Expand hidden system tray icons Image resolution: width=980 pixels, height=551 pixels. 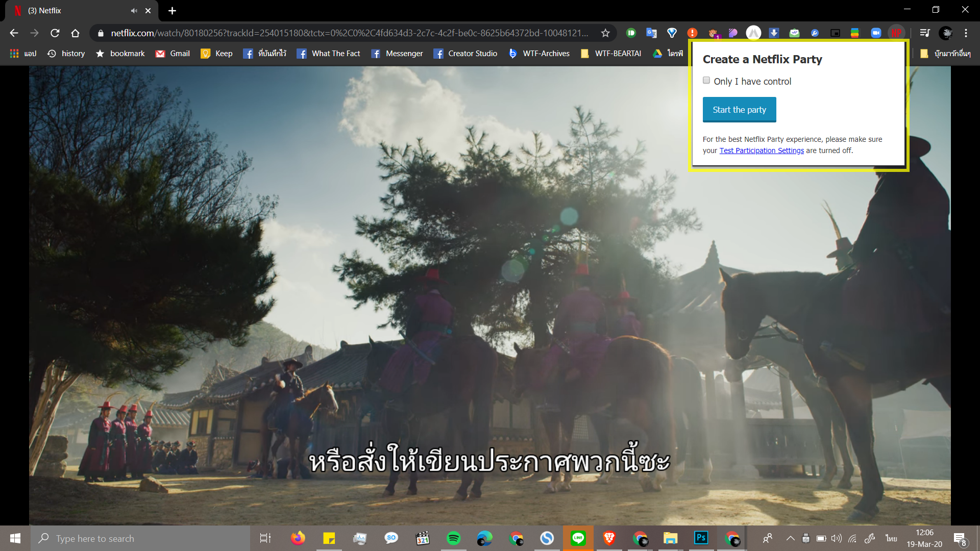[790, 538]
